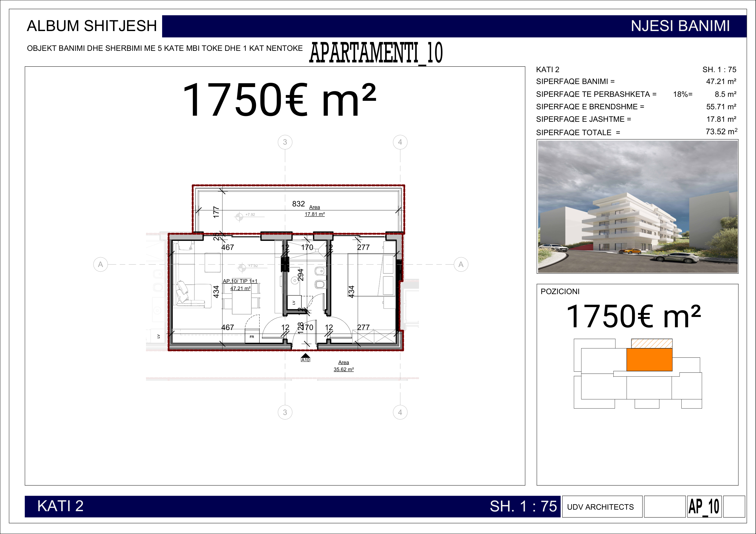The image size is (756, 534).
Task: Click the FR fridge symbol in kitchen
Action: (x=252, y=337)
